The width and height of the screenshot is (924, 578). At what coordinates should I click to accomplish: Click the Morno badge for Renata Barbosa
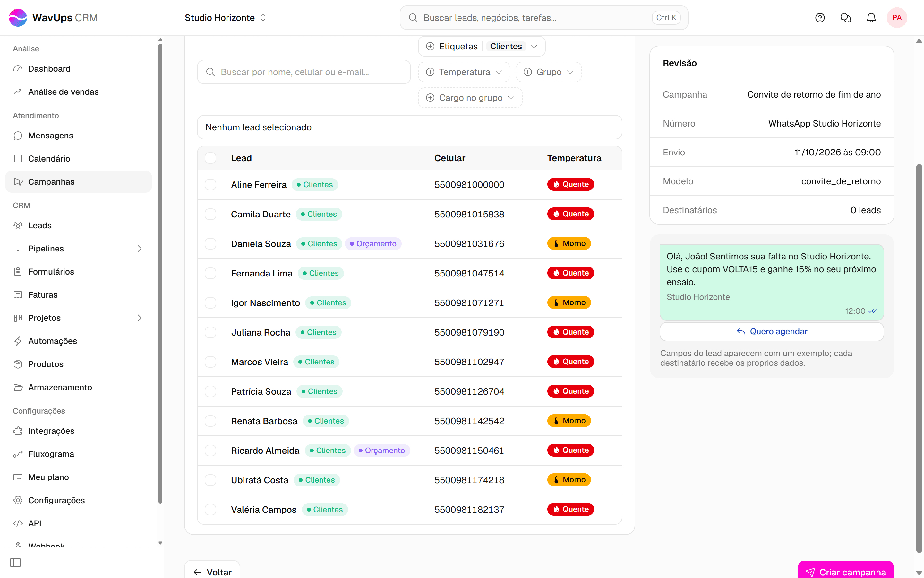coord(569,421)
